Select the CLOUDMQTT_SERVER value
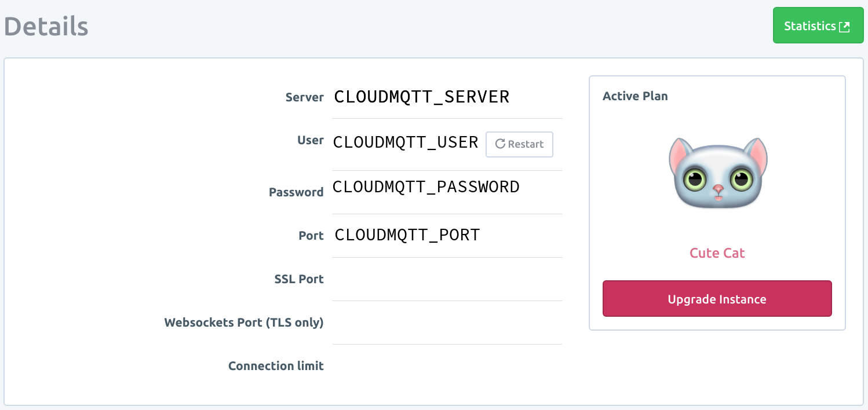Image resolution: width=868 pixels, height=410 pixels. tap(422, 97)
